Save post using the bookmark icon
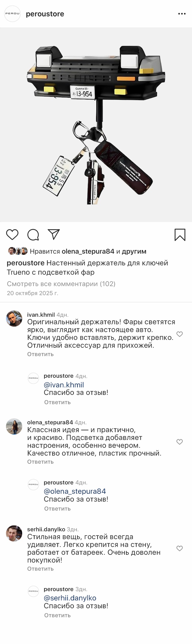 pyautogui.click(x=180, y=235)
